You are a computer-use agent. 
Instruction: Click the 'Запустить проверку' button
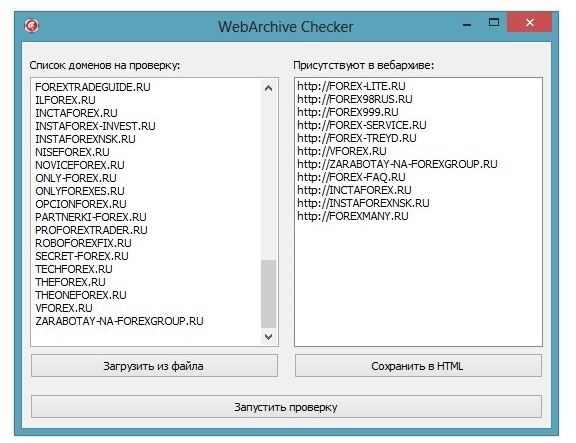click(x=286, y=407)
